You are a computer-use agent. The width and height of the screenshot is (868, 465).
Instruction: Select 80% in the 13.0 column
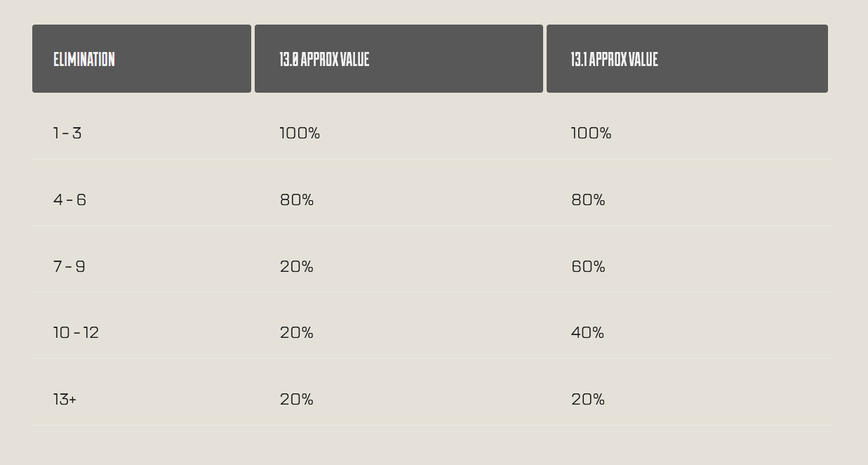[x=297, y=199]
